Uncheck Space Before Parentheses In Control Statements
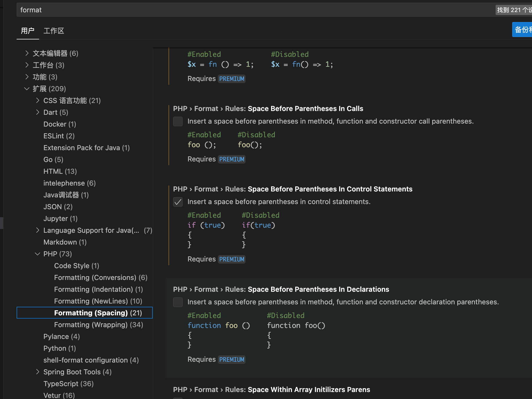Image resolution: width=532 pixels, height=399 pixels. 178,202
